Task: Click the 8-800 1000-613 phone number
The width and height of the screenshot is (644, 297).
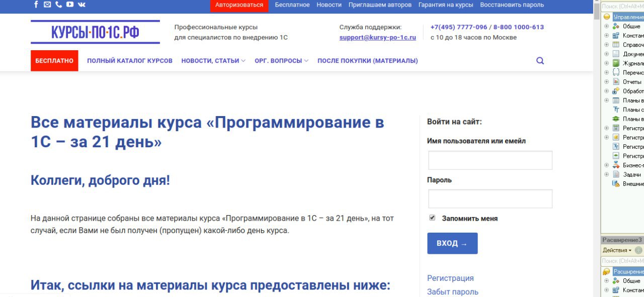Action: [x=519, y=27]
